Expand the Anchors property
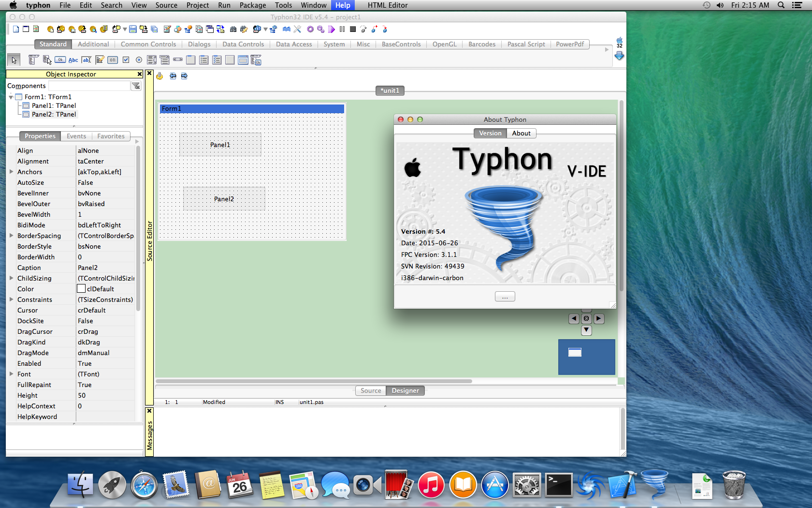812x508 pixels. pos(11,172)
